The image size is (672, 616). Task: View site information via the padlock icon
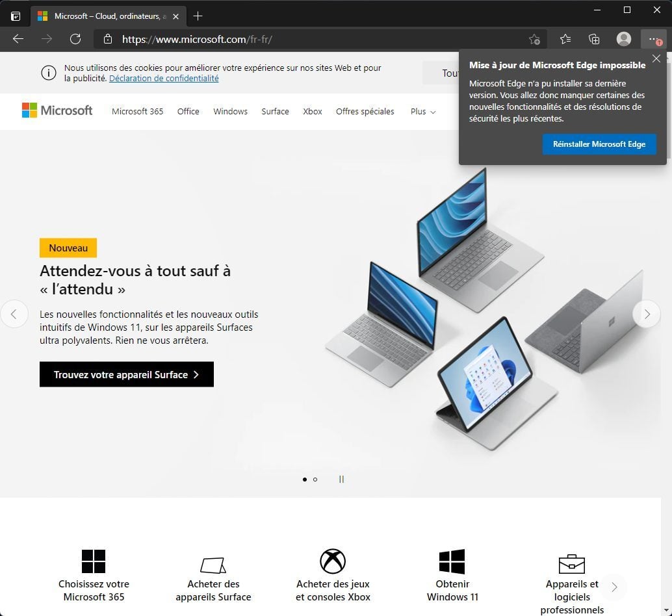108,40
